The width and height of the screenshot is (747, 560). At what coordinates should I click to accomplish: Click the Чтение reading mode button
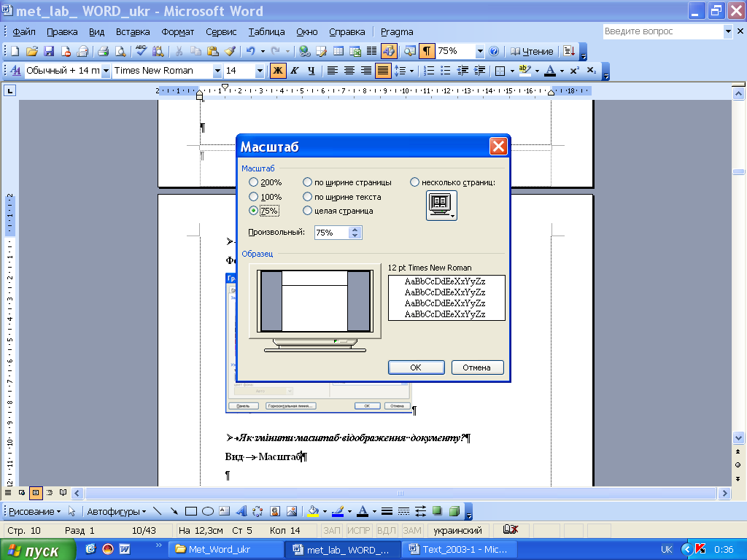(532, 51)
